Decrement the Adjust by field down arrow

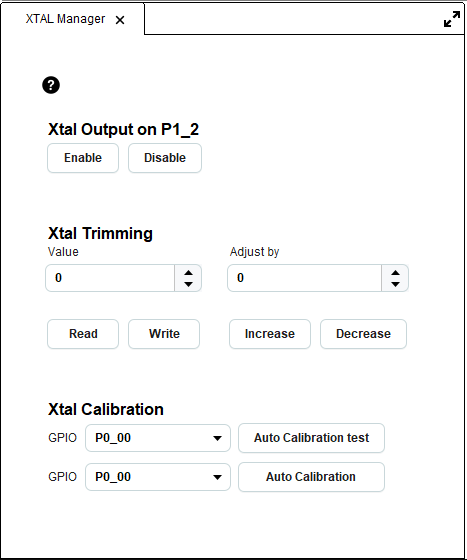click(395, 284)
